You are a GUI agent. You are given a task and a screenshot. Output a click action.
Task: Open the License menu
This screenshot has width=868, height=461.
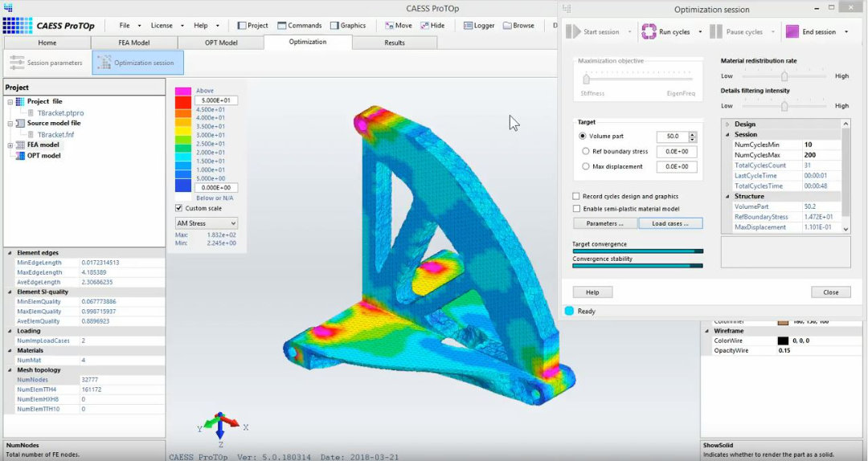[162, 26]
